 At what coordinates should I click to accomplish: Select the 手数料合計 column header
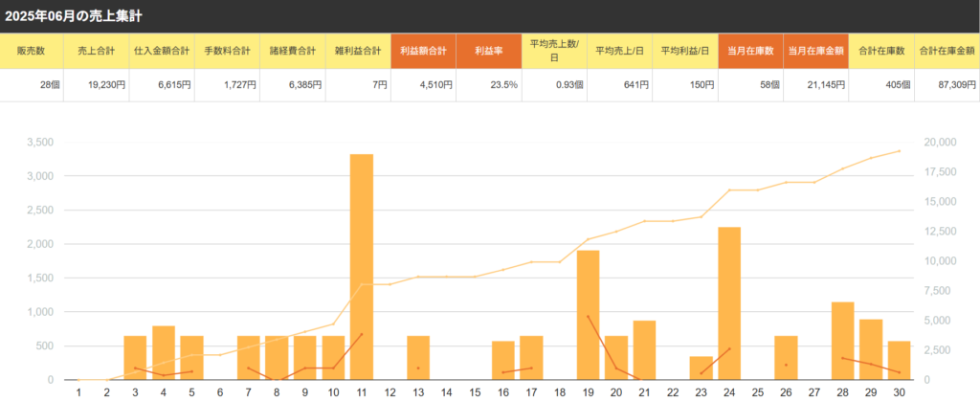tap(228, 52)
